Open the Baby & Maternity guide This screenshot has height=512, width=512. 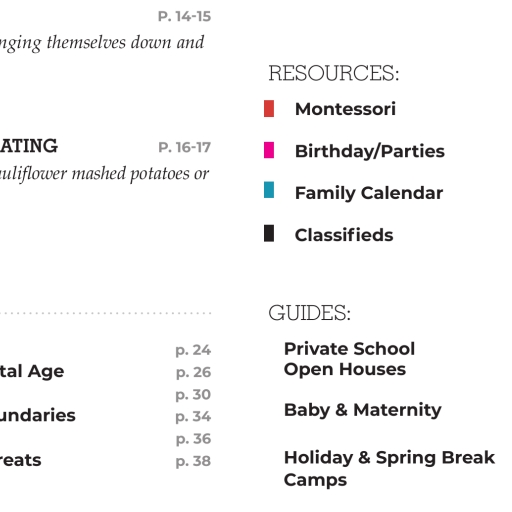(x=363, y=410)
